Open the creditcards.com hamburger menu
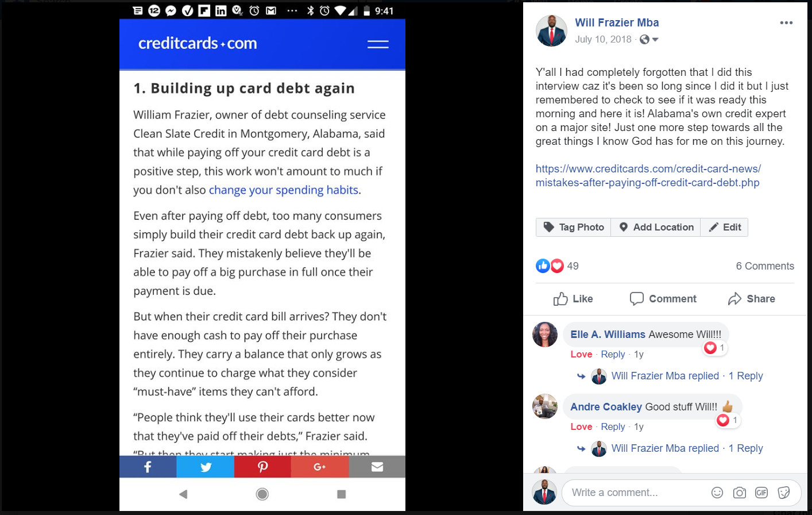The height and width of the screenshot is (515, 812). pos(378,44)
